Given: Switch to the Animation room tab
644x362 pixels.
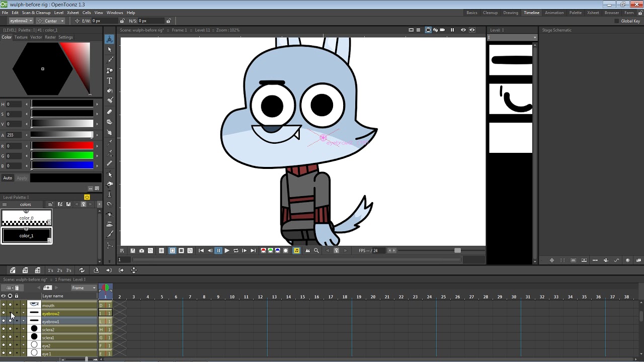Looking at the screenshot, I should 554,13.
